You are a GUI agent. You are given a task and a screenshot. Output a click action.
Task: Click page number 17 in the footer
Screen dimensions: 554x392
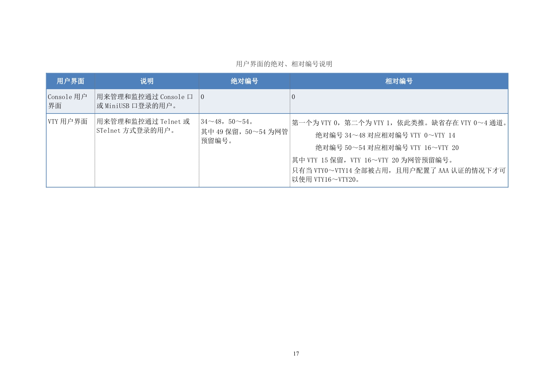296,354
